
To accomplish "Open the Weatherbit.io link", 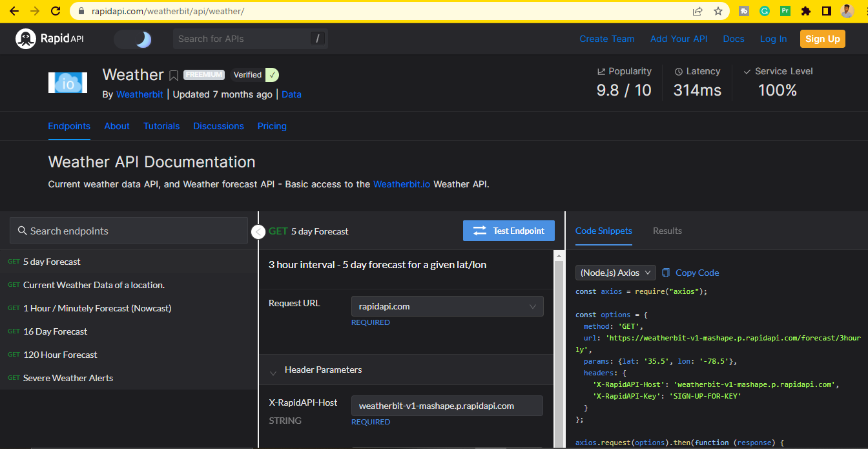I will 402,184.
